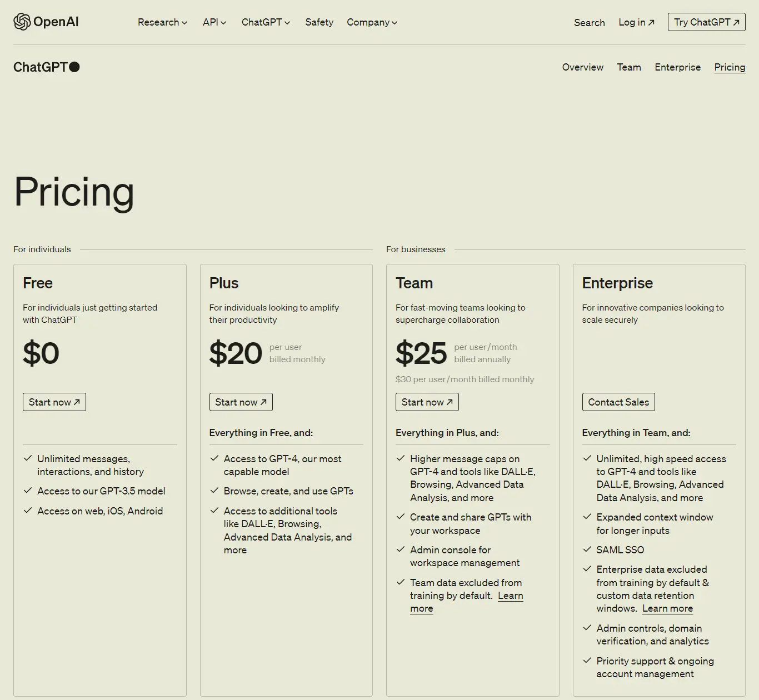Click Start now on the Team plan

tap(427, 402)
